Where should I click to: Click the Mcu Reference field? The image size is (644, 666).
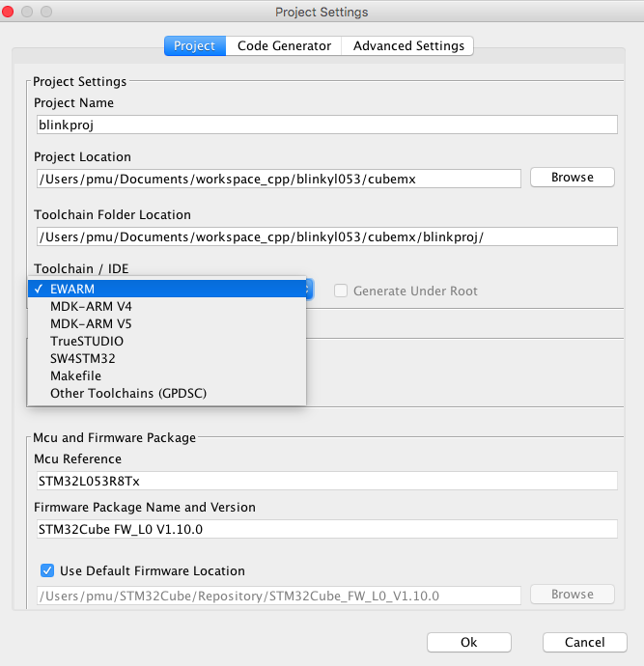tap(325, 481)
